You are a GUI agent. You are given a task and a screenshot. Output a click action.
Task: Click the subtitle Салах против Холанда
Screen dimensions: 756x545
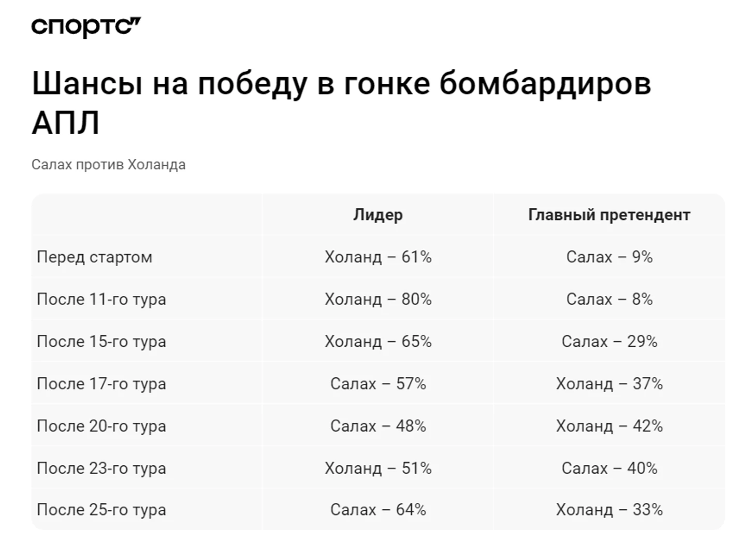[108, 165]
